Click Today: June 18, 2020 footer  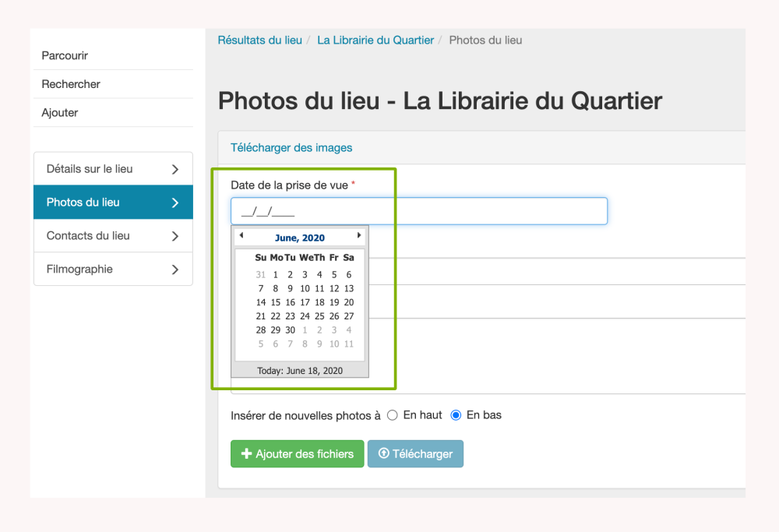(300, 371)
